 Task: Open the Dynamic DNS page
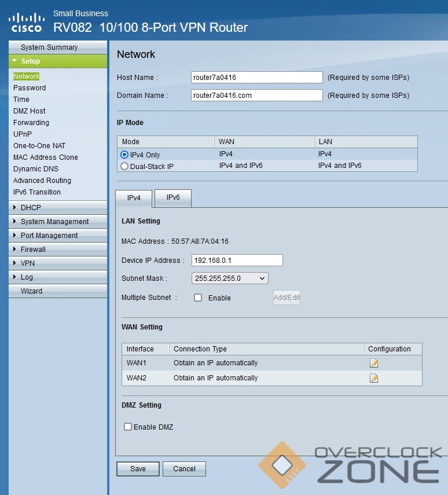pos(36,169)
